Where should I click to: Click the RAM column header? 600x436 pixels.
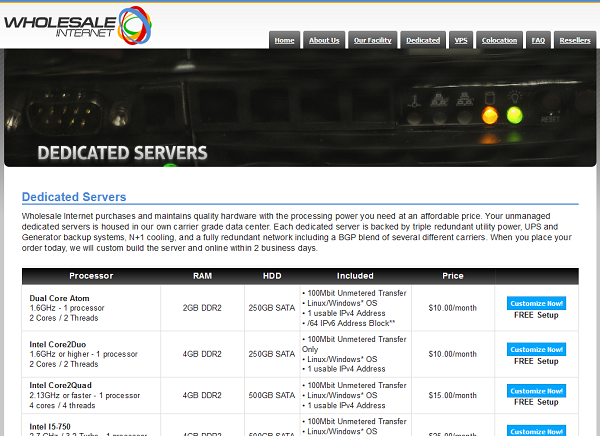pos(203,276)
